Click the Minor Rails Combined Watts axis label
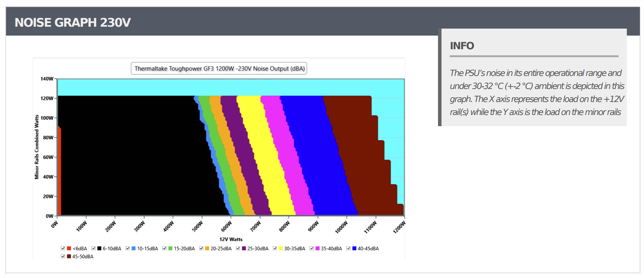The height and width of the screenshot is (278, 644). point(37,147)
